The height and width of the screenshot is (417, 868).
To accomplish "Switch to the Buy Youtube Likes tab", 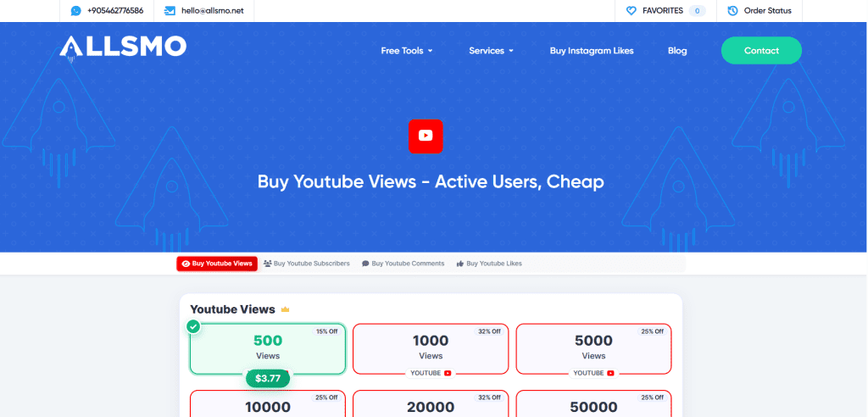I will click(489, 264).
